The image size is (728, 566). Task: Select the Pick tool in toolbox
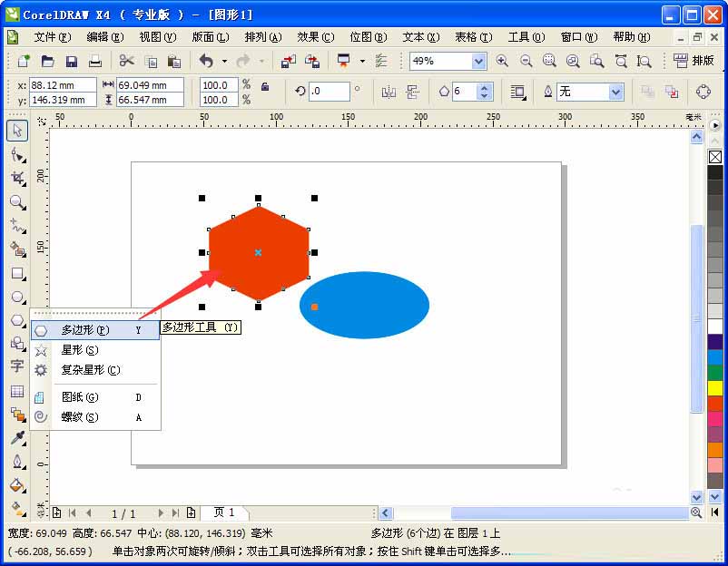pyautogui.click(x=17, y=131)
